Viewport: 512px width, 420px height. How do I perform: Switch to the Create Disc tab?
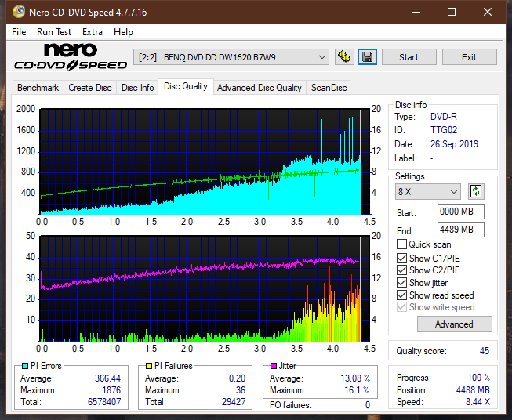point(90,88)
